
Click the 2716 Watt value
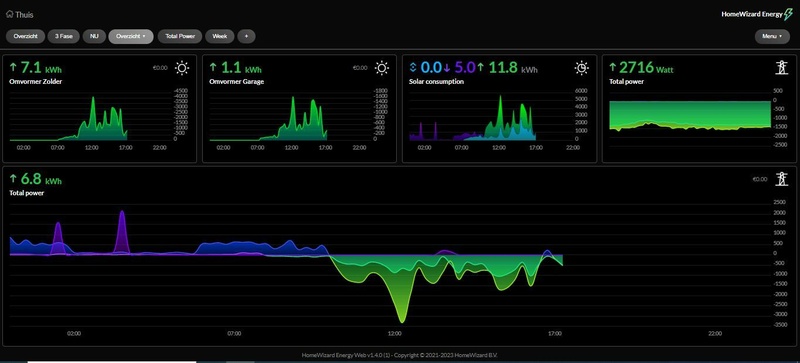(x=646, y=67)
